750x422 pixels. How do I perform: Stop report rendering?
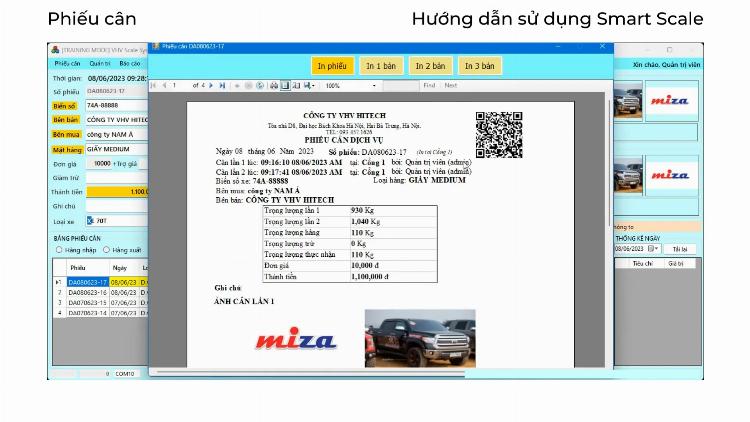pyautogui.click(x=248, y=86)
